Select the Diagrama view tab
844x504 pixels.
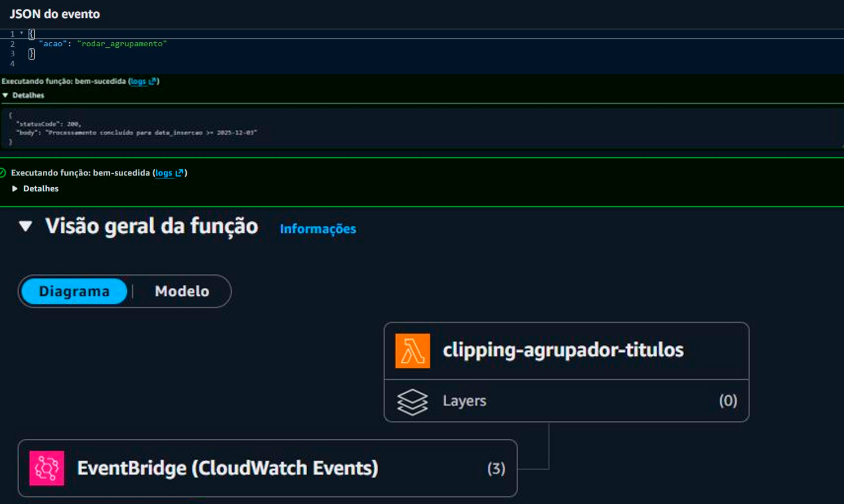point(74,291)
